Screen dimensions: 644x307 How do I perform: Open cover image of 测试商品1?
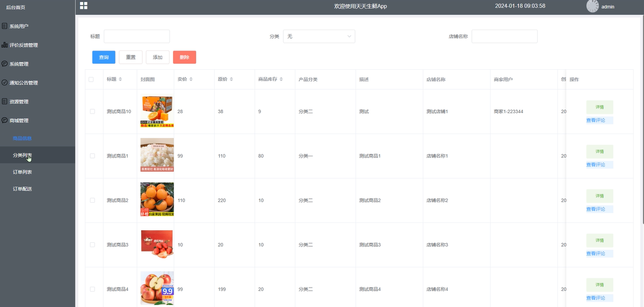pyautogui.click(x=157, y=155)
